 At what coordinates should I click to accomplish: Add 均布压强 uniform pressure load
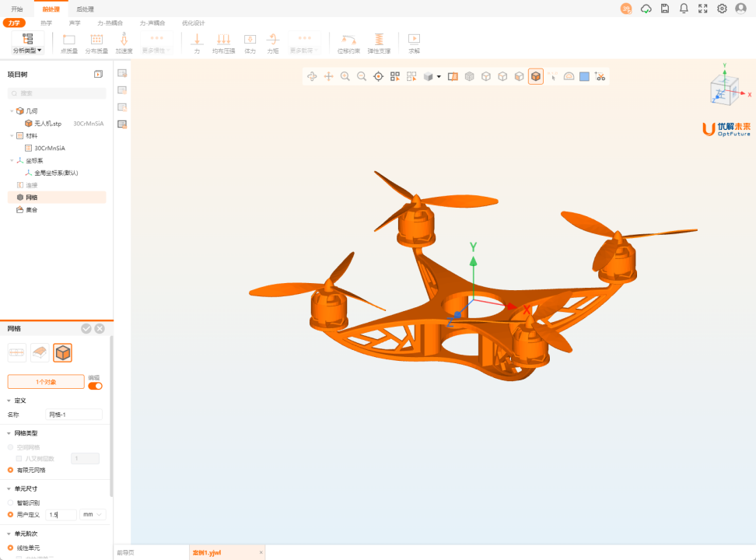(224, 44)
